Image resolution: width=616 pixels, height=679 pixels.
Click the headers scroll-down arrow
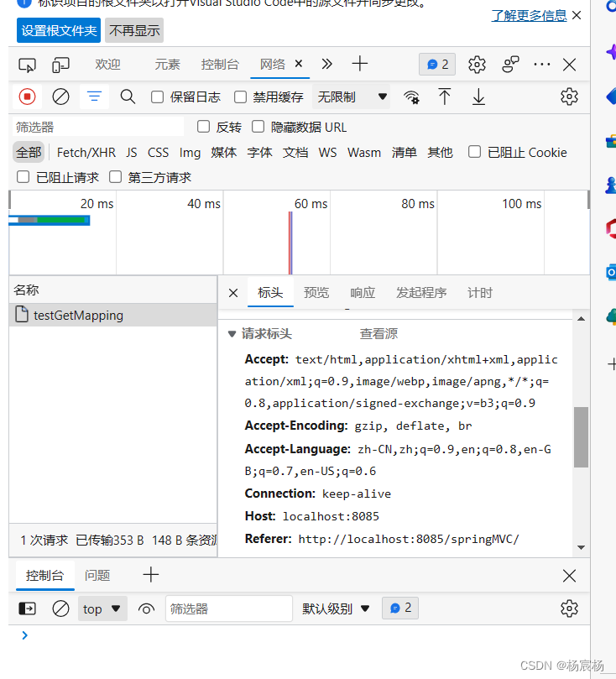(581, 548)
